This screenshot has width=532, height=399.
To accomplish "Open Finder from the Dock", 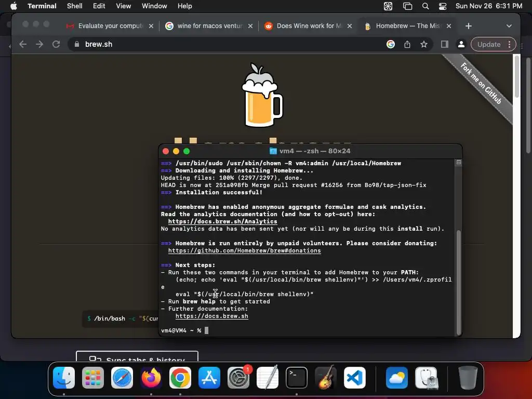I will (64, 378).
